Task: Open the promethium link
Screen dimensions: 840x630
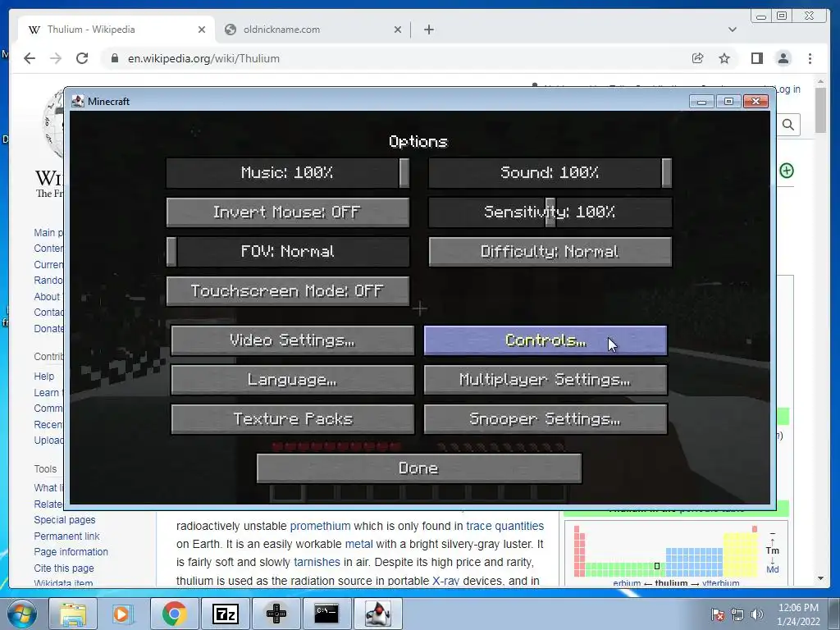Action: click(321, 526)
